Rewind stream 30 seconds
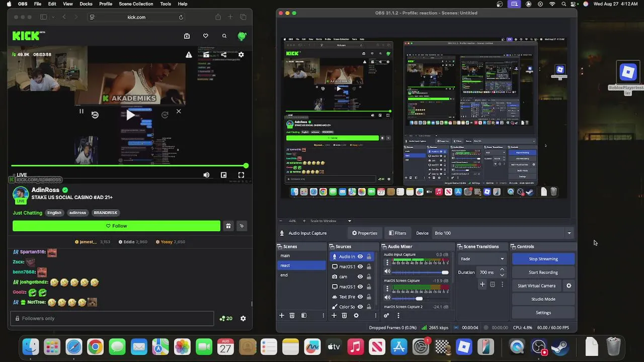The image size is (644, 362). (x=95, y=115)
